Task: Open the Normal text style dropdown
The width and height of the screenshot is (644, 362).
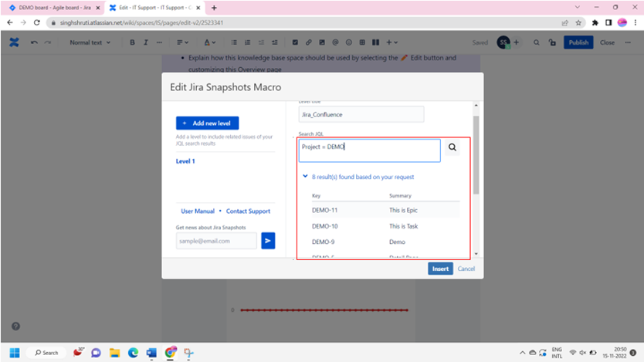Action: point(90,42)
